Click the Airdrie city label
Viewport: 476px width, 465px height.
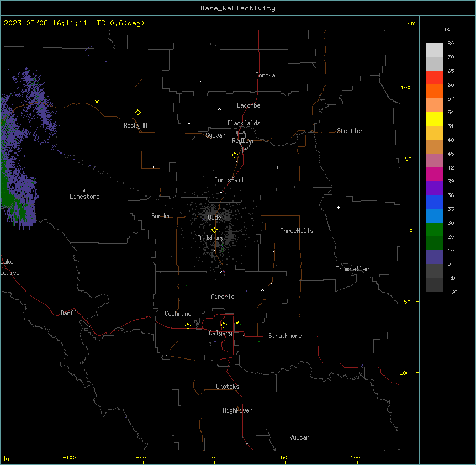(x=223, y=297)
